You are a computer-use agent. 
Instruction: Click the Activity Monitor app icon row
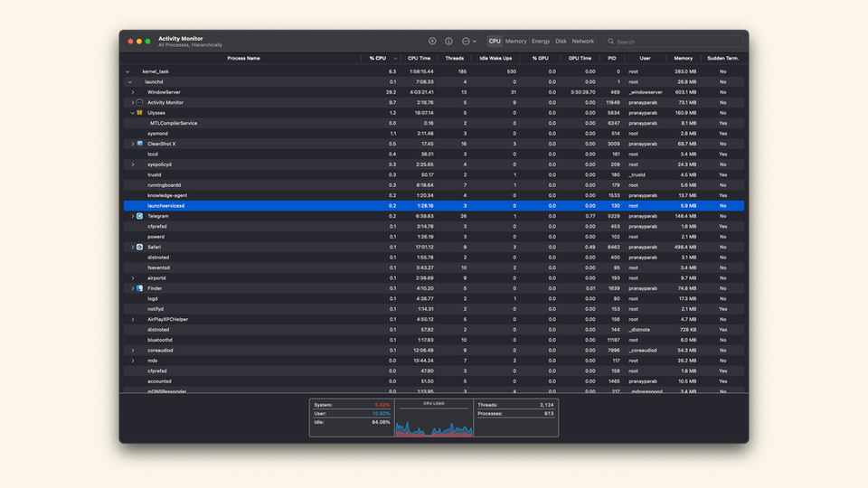(x=433, y=102)
